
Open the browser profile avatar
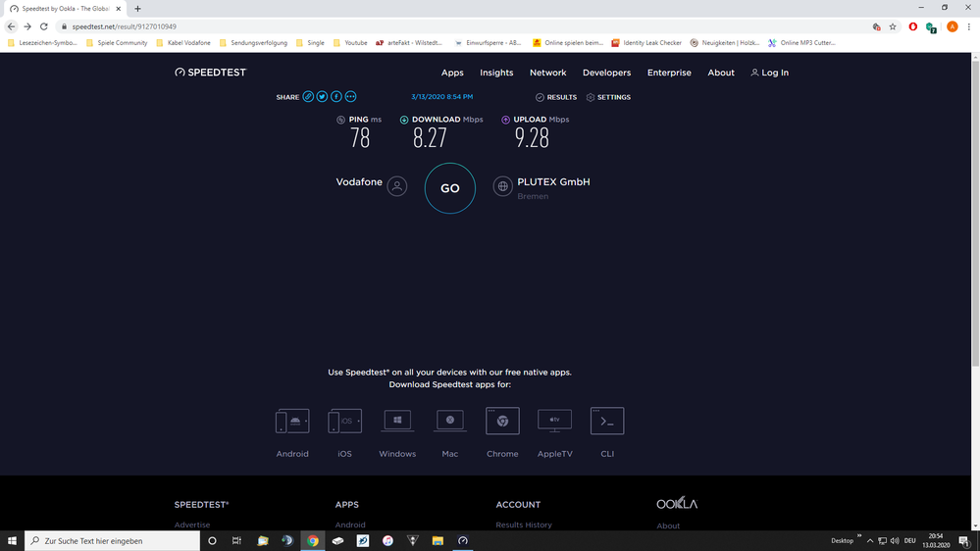tap(952, 26)
